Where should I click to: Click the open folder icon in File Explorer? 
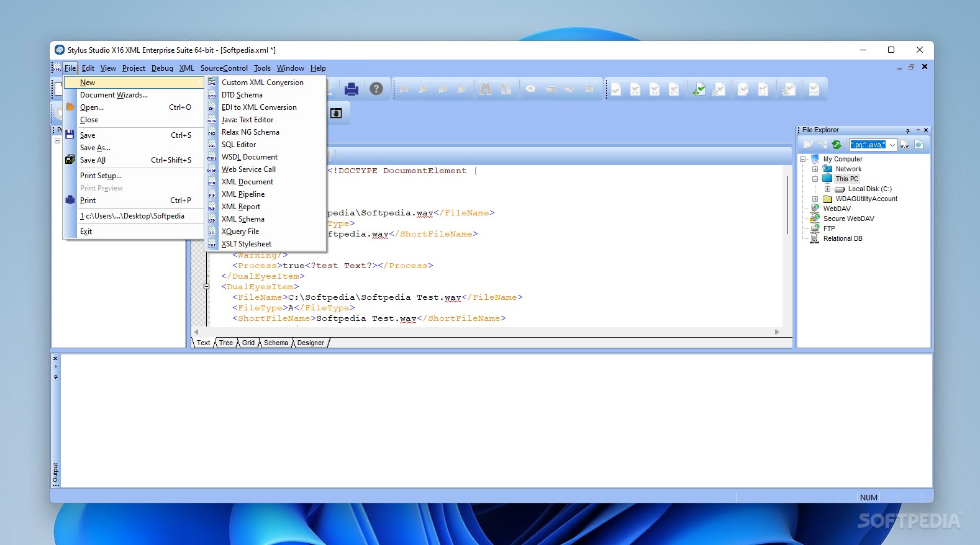point(807,145)
